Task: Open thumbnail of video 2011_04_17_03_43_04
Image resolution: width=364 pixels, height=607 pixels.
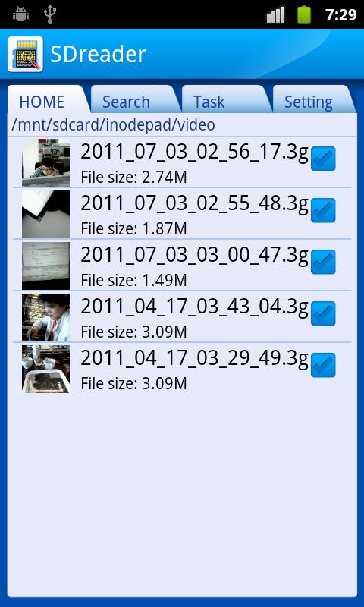Action: [x=45, y=317]
